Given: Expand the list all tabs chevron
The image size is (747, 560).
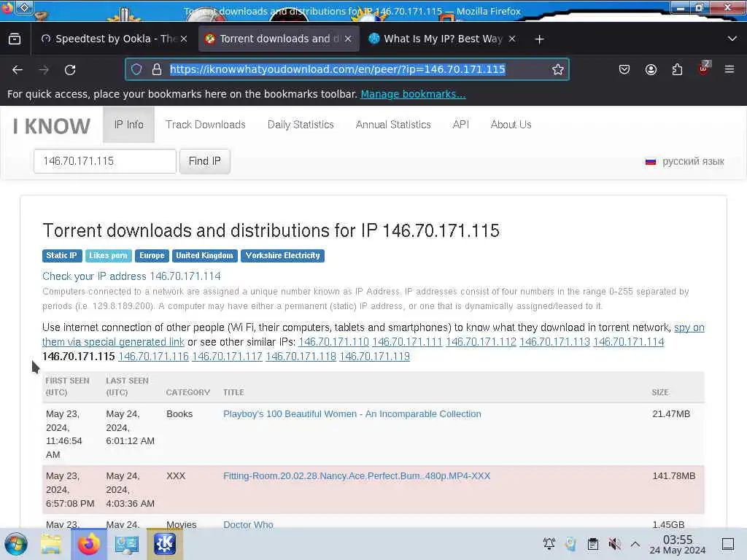Looking at the screenshot, I should [x=732, y=39].
